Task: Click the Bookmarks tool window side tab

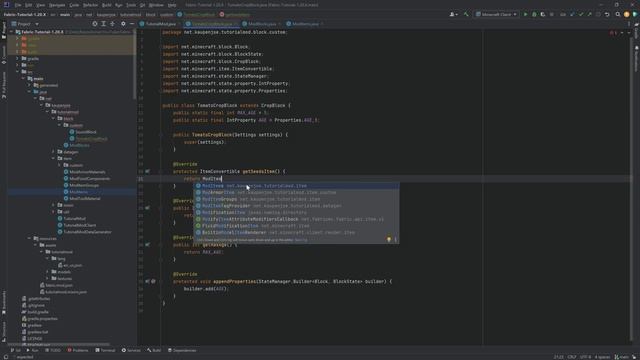Action: pyautogui.click(x=4, y=303)
